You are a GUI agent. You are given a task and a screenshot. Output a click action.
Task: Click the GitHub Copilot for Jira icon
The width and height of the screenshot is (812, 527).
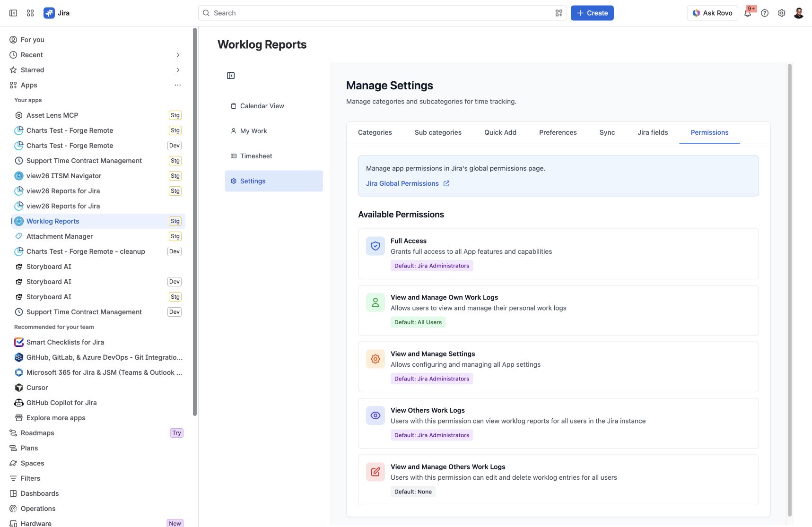tap(19, 403)
